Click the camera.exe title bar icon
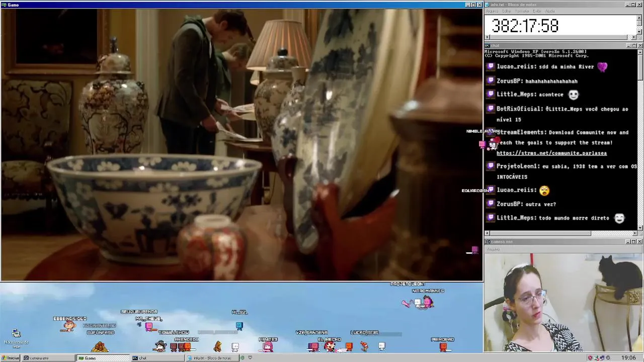644x362 pixels. tap(488, 242)
